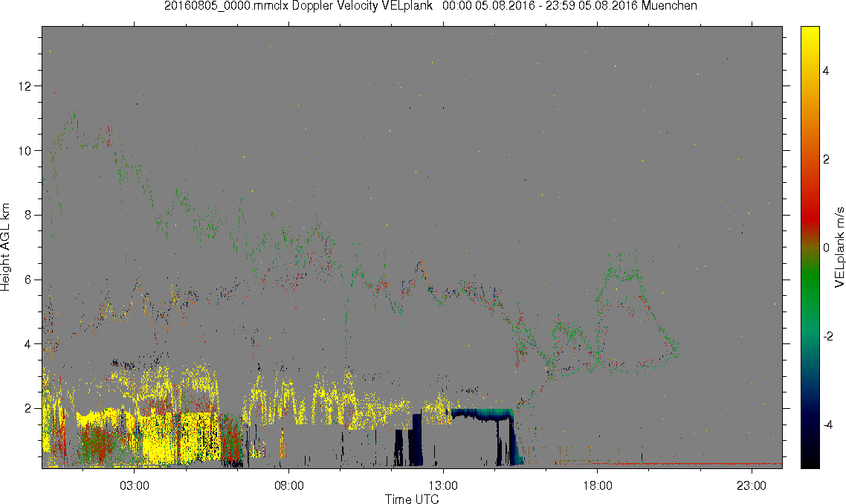The image size is (846, 504).
Task: Click the '03:00' time tick label
Action: 135,485
